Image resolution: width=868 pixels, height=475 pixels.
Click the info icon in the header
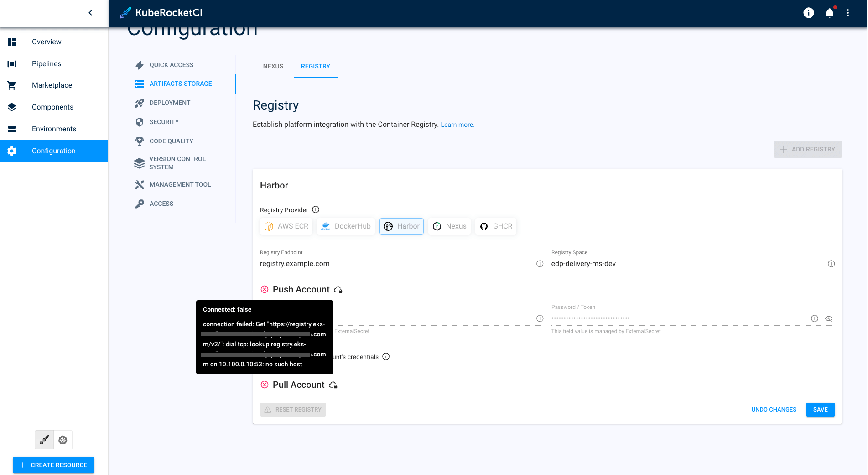[x=808, y=13]
